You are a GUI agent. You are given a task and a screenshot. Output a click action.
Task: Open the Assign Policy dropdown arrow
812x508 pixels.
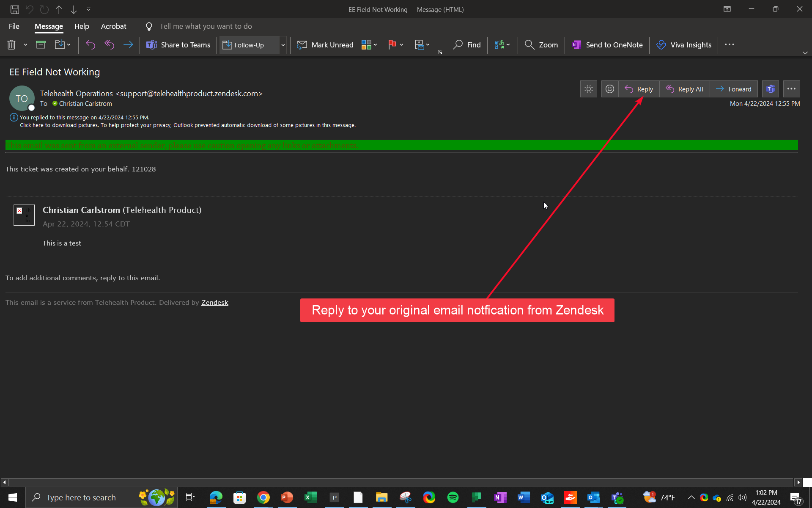coord(428,44)
